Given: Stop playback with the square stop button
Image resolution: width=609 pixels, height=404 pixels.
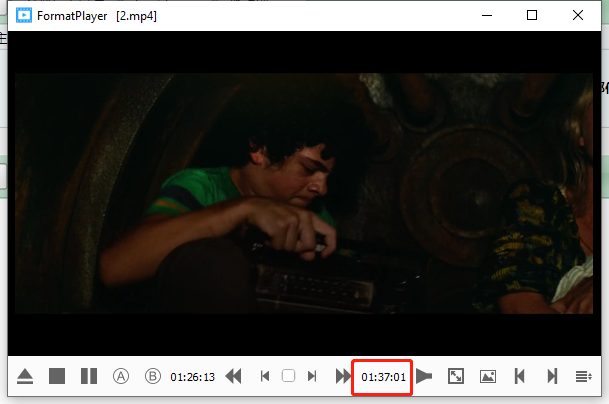Looking at the screenshot, I should click(x=57, y=376).
